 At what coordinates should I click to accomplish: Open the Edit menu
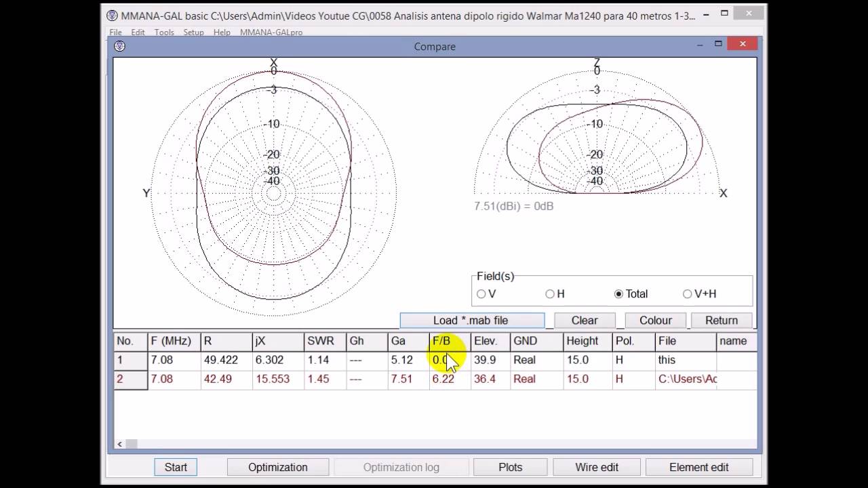(138, 32)
